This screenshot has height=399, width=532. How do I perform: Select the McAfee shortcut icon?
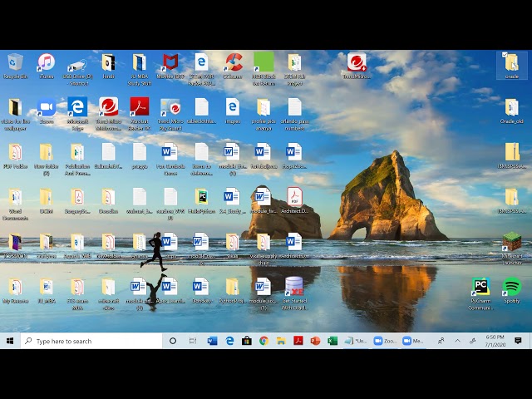170,66
